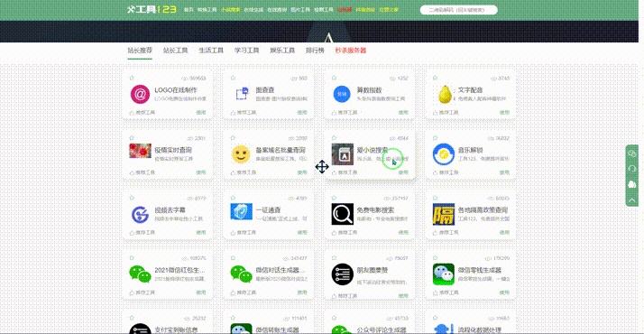
Task: Open the 视频去字幕 icon
Action: click(140, 215)
